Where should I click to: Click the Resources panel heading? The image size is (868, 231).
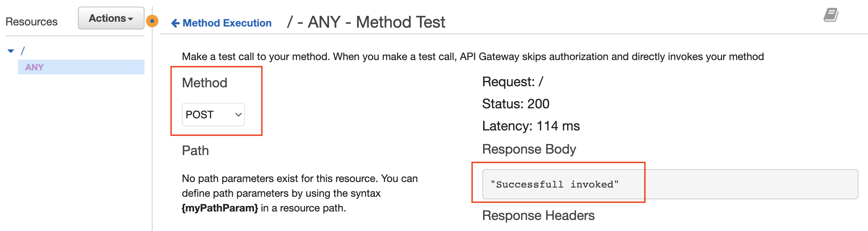tap(31, 22)
